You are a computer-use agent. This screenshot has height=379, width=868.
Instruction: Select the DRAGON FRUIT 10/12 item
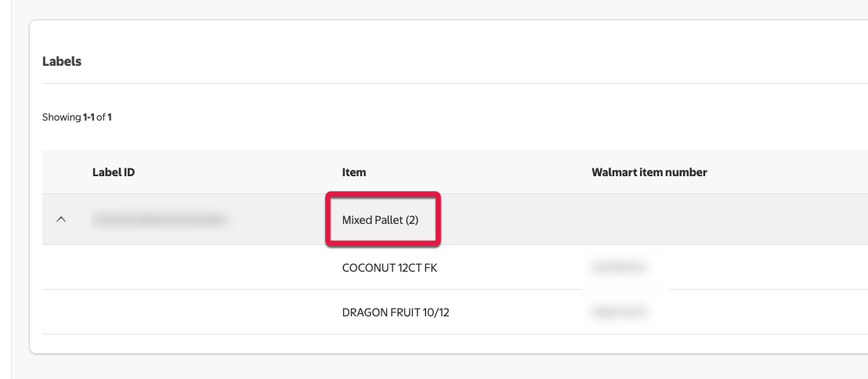396,312
